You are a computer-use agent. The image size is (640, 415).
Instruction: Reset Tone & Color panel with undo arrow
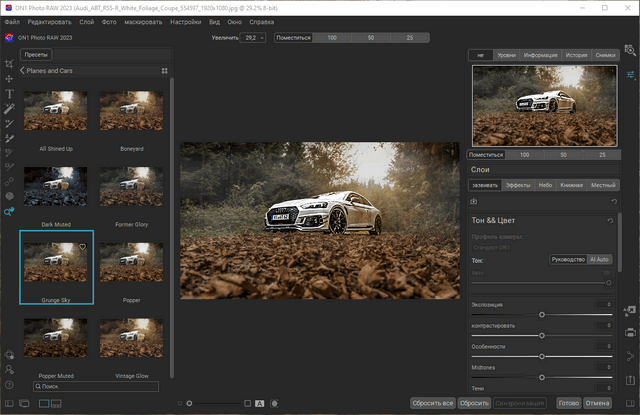(x=611, y=220)
